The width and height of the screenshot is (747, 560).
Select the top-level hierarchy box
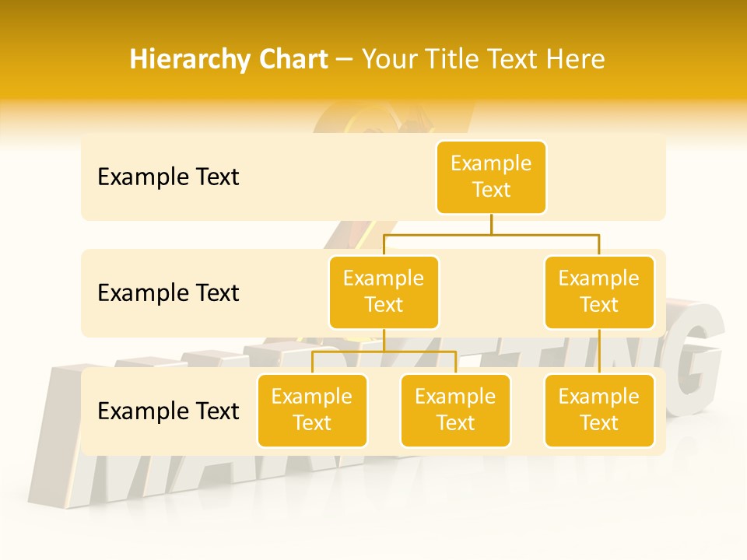click(491, 177)
